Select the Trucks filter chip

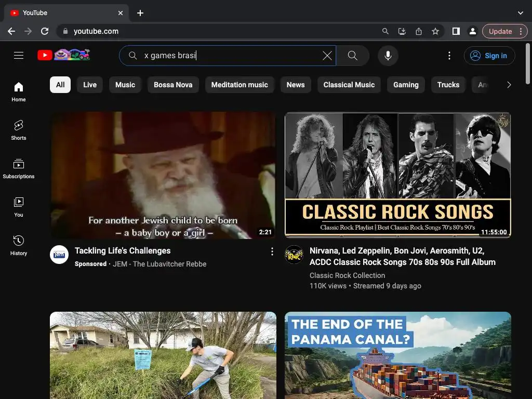[x=448, y=85]
